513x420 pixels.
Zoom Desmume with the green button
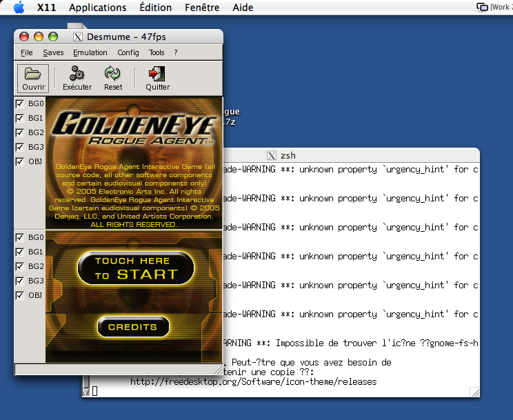53,37
